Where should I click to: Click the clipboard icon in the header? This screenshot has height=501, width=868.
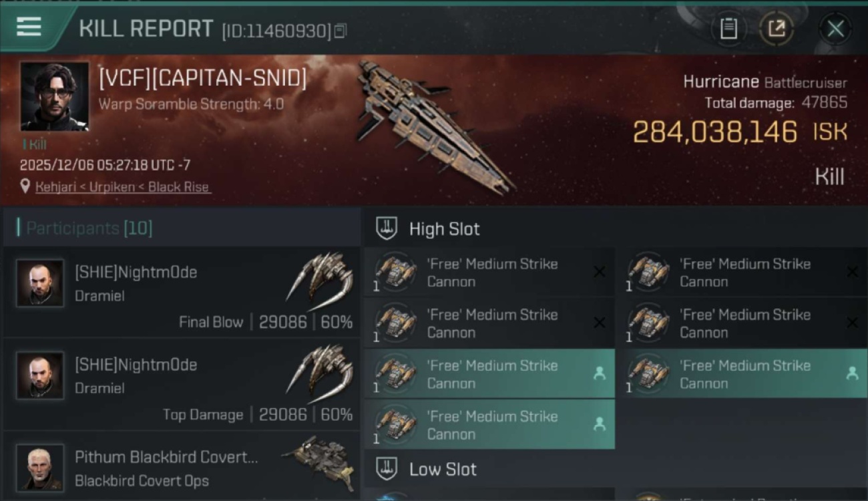coord(728,29)
